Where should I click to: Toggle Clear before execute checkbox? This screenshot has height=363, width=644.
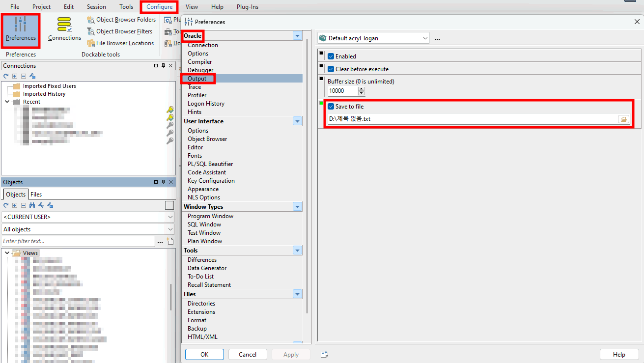[331, 69]
